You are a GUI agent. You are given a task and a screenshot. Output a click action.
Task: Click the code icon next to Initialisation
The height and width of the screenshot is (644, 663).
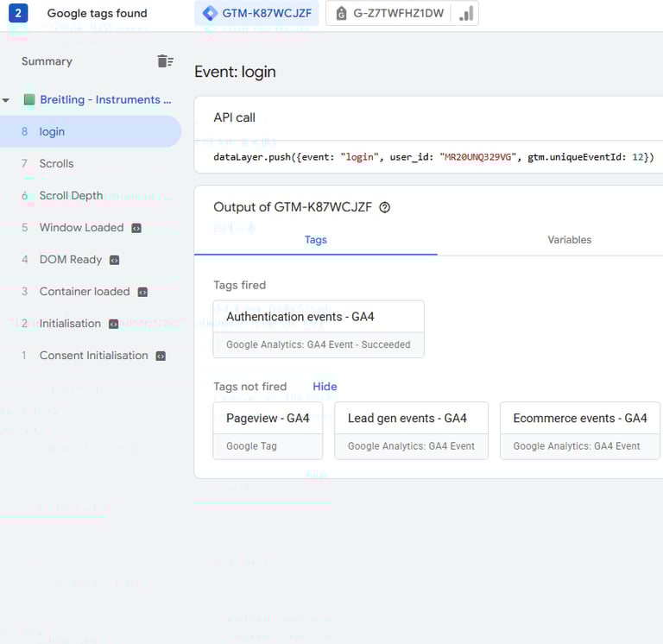coord(113,324)
